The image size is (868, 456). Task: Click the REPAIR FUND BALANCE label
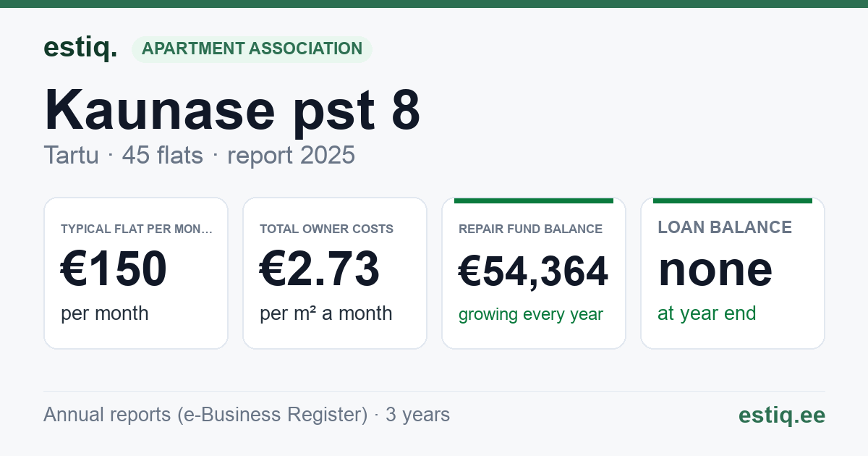[530, 229]
